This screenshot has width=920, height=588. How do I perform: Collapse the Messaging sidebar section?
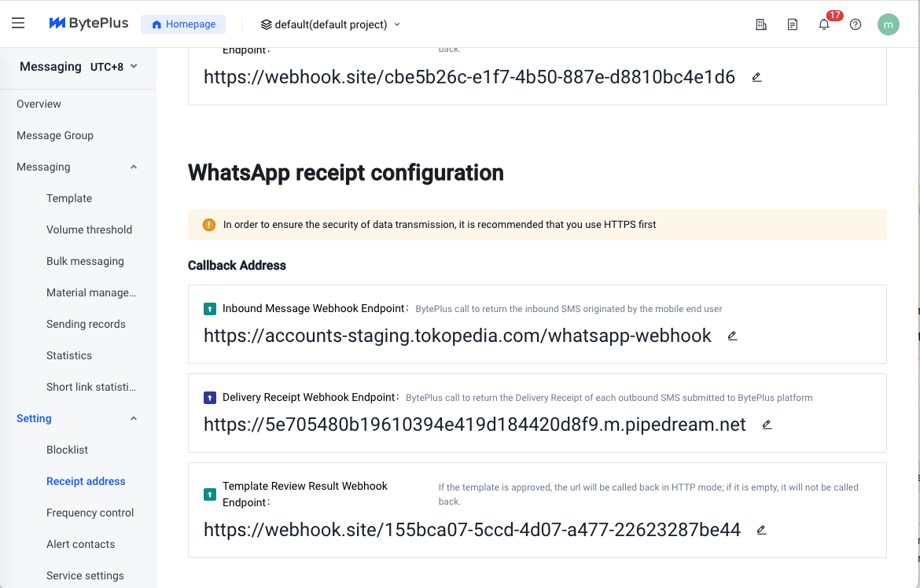(x=134, y=167)
